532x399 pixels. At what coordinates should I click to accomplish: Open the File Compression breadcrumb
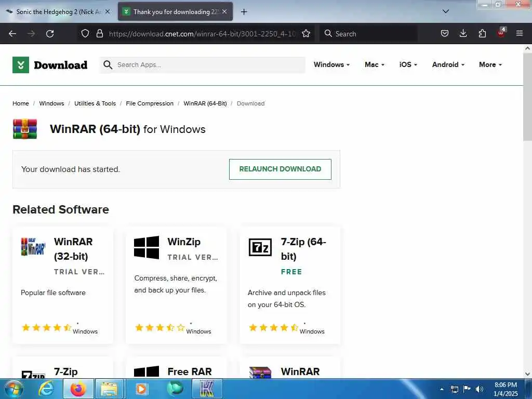[150, 103]
